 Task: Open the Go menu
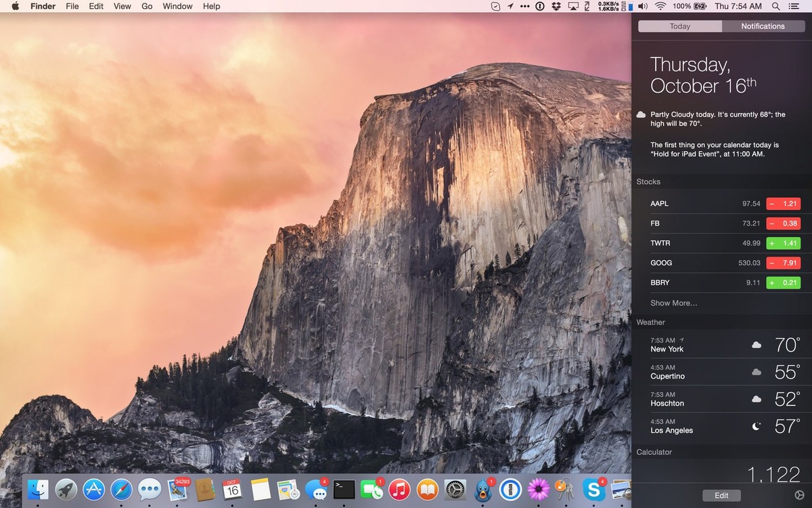point(147,6)
